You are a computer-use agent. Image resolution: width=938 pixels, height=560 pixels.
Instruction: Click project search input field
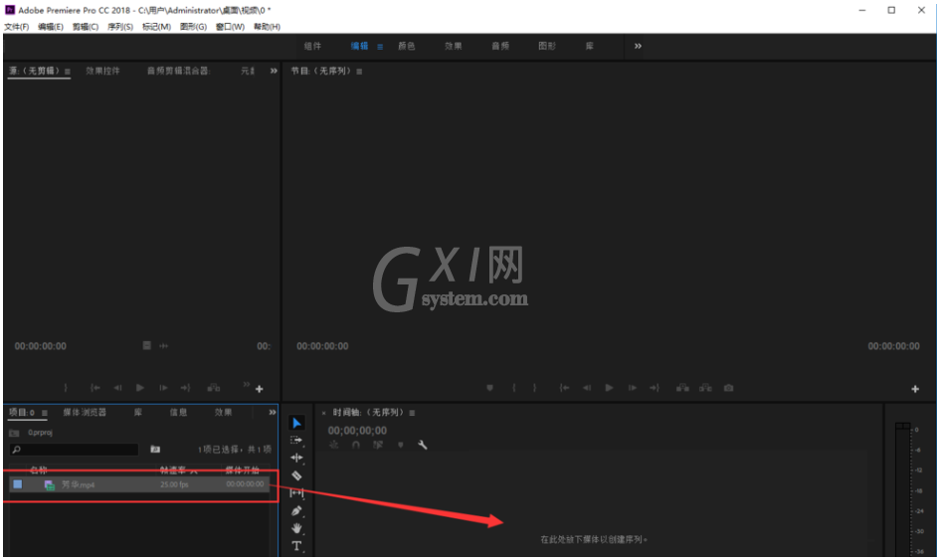(75, 450)
